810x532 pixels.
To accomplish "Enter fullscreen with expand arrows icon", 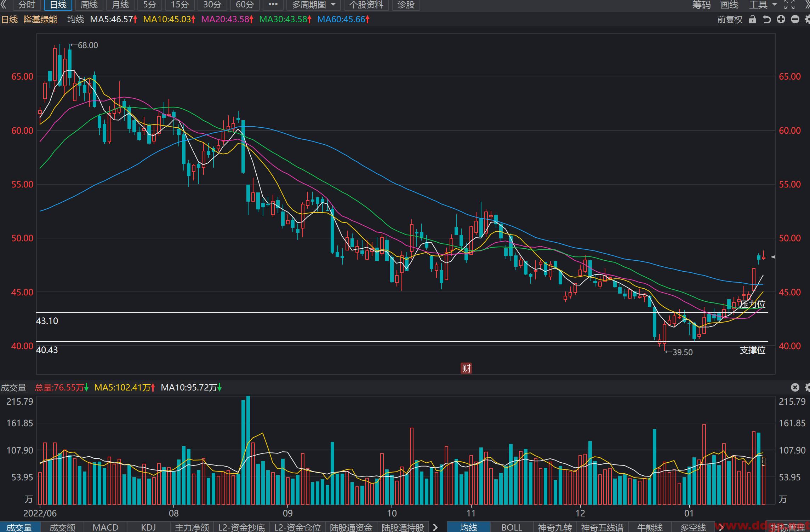I will pyautogui.click(x=789, y=5).
